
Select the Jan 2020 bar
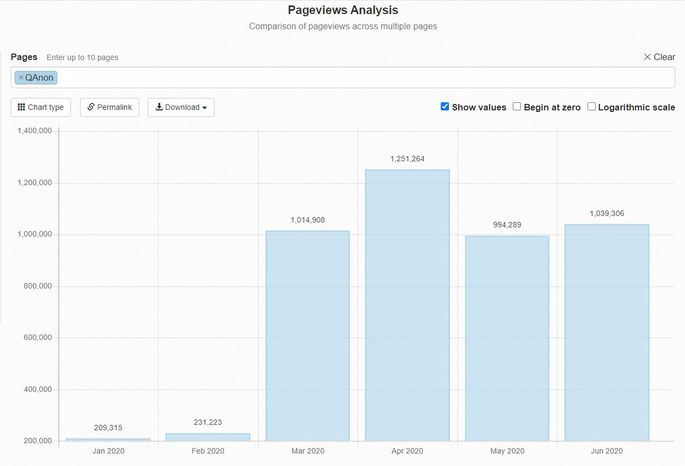108,439
